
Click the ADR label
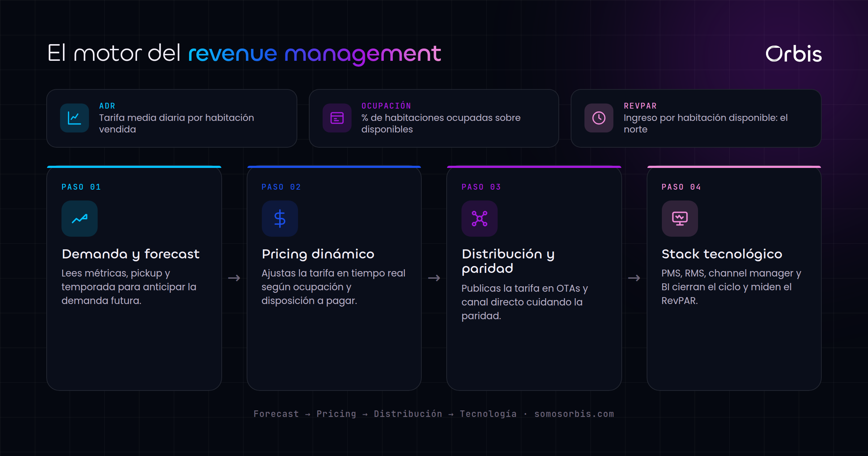tap(107, 106)
